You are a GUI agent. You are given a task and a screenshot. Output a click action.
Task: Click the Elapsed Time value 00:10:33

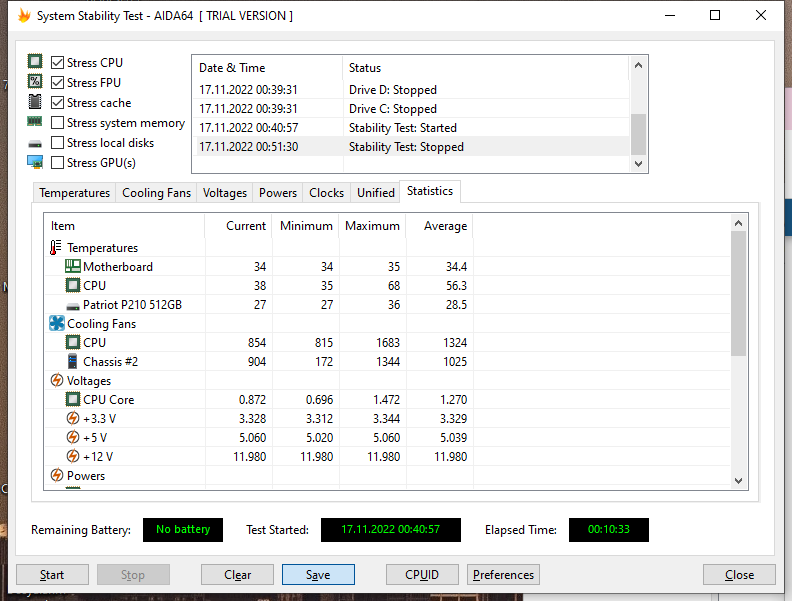tap(609, 530)
